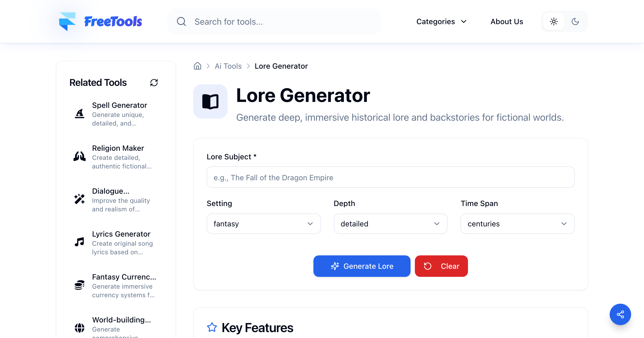The height and width of the screenshot is (338, 644).
Task: Click the red Clear button
Action: (x=441, y=266)
